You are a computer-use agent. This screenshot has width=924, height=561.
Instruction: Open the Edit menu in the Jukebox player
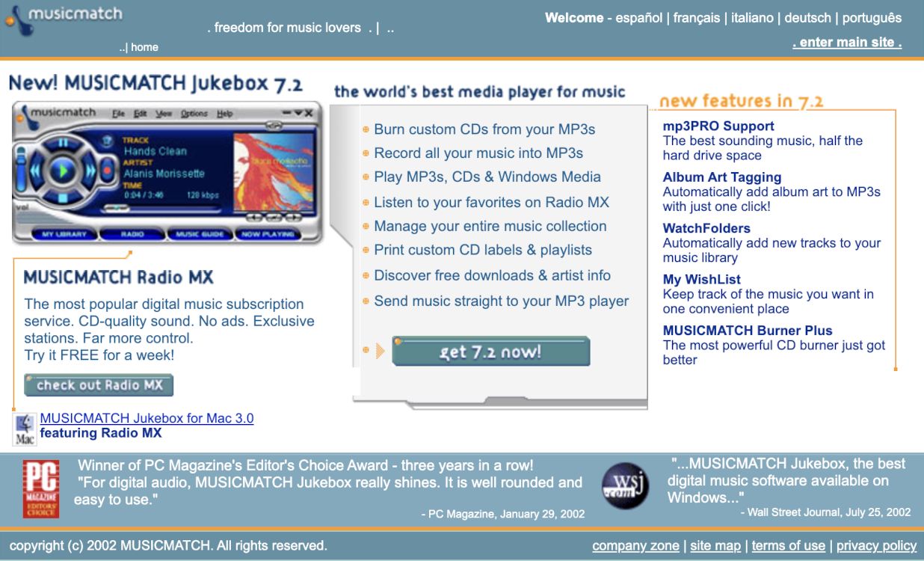point(140,114)
